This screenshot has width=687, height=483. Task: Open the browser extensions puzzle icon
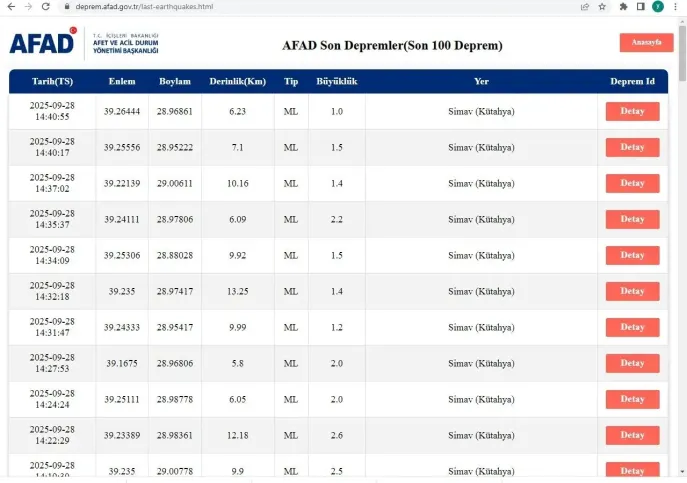(624, 6)
